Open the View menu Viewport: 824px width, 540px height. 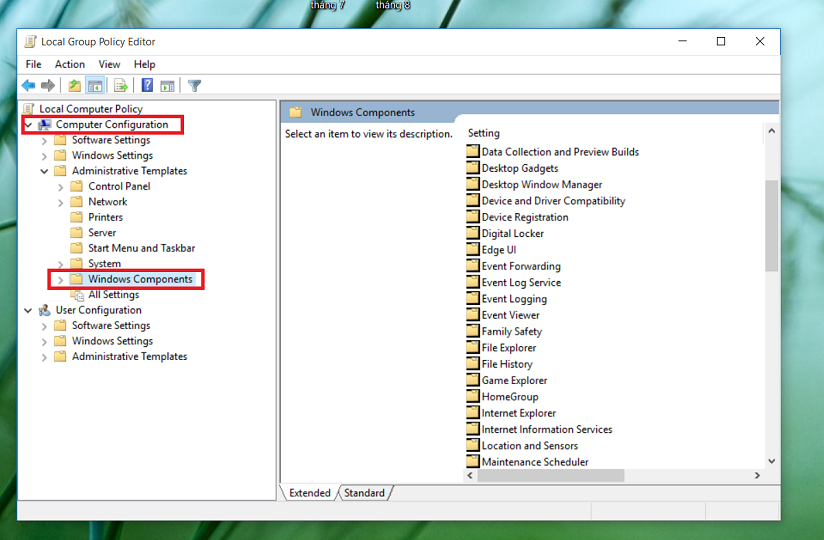(x=109, y=64)
